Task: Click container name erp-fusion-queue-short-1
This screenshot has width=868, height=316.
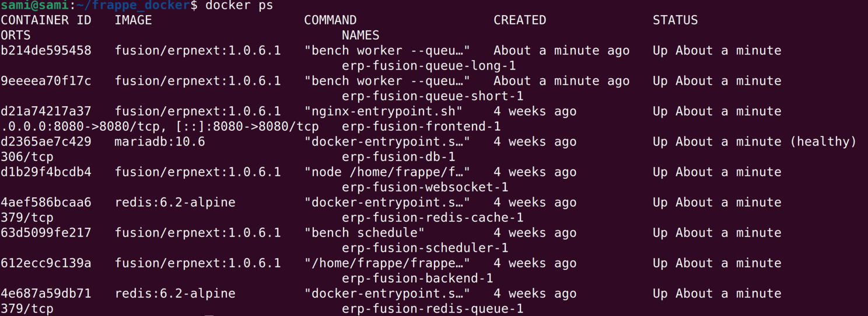Action: [x=433, y=96]
